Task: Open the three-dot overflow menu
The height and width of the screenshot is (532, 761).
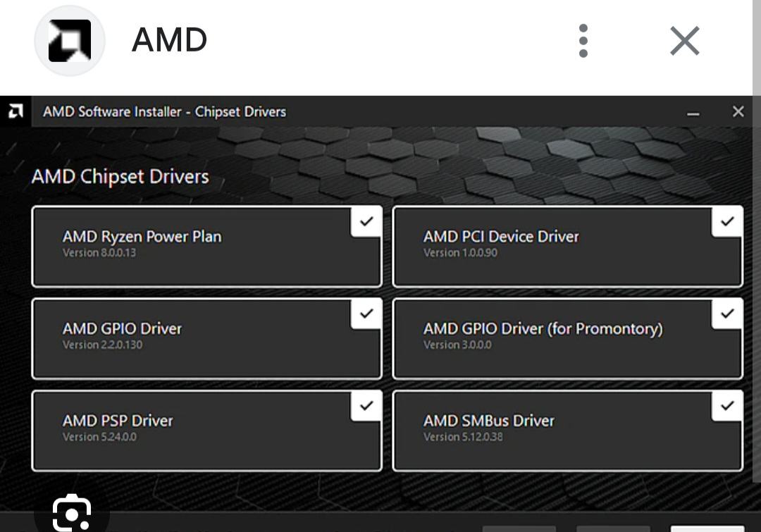Action: coord(583,41)
